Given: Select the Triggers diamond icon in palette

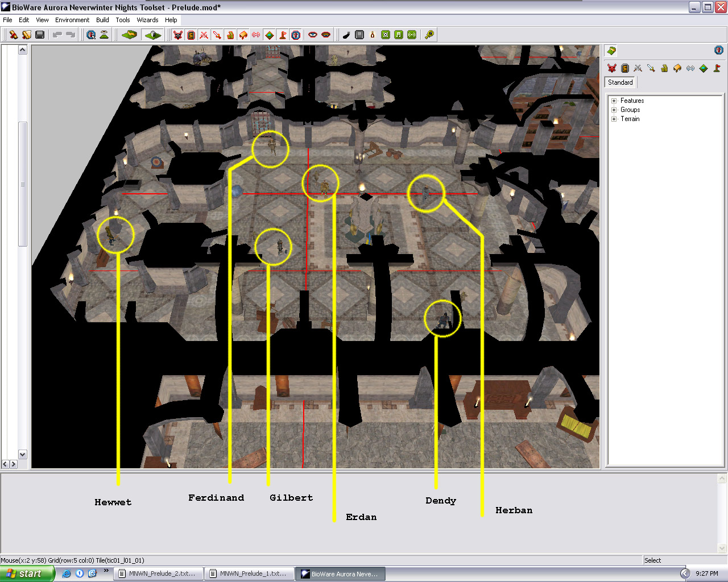Looking at the screenshot, I should click(704, 68).
